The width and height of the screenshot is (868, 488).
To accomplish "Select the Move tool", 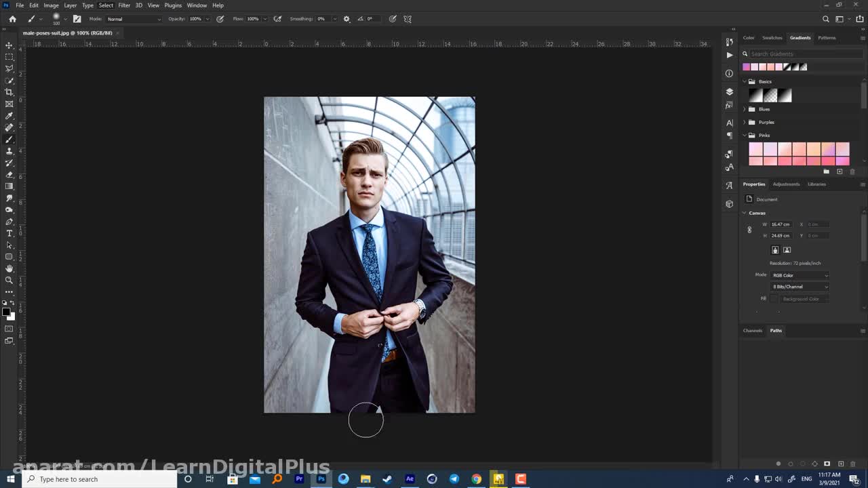I will point(9,45).
